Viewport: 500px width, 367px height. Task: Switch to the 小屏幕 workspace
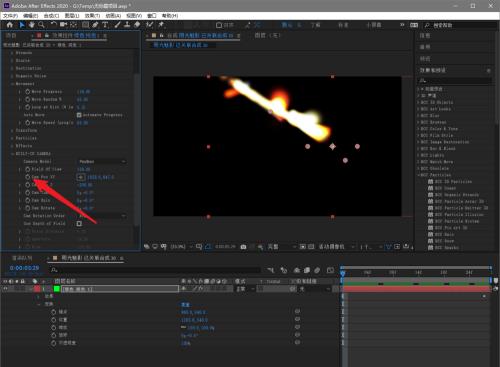coord(373,25)
